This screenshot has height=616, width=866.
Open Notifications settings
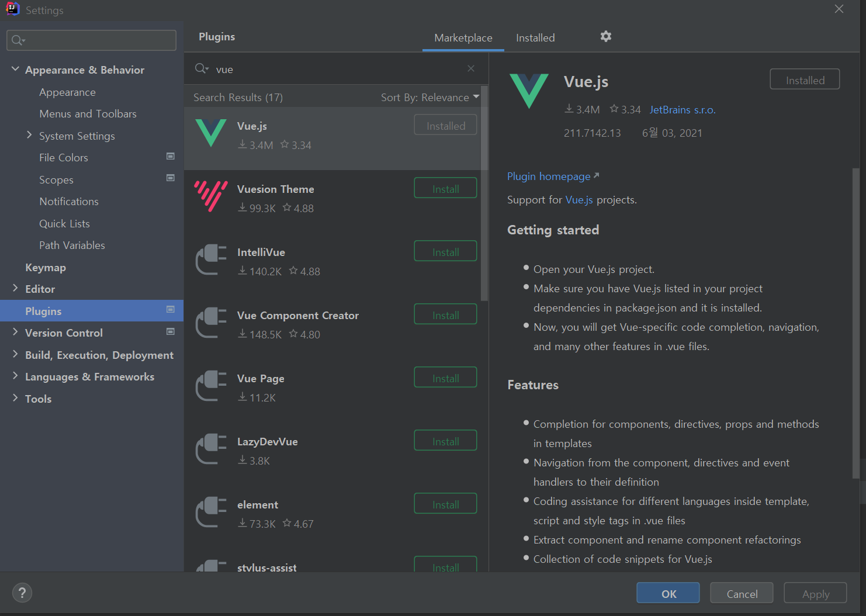pyautogui.click(x=69, y=202)
